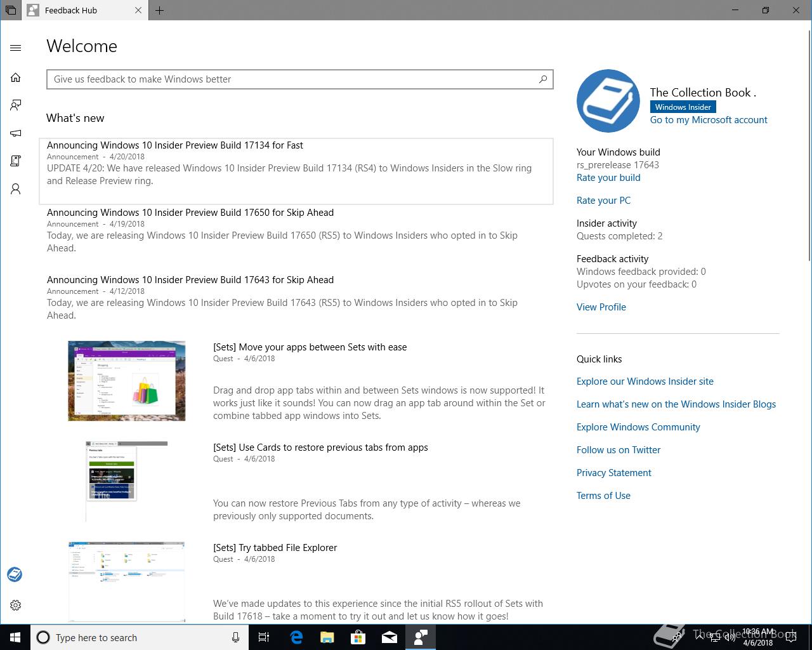The height and width of the screenshot is (650, 812).
Task: Open Announcements megaphone icon in sidebar
Action: point(16,133)
